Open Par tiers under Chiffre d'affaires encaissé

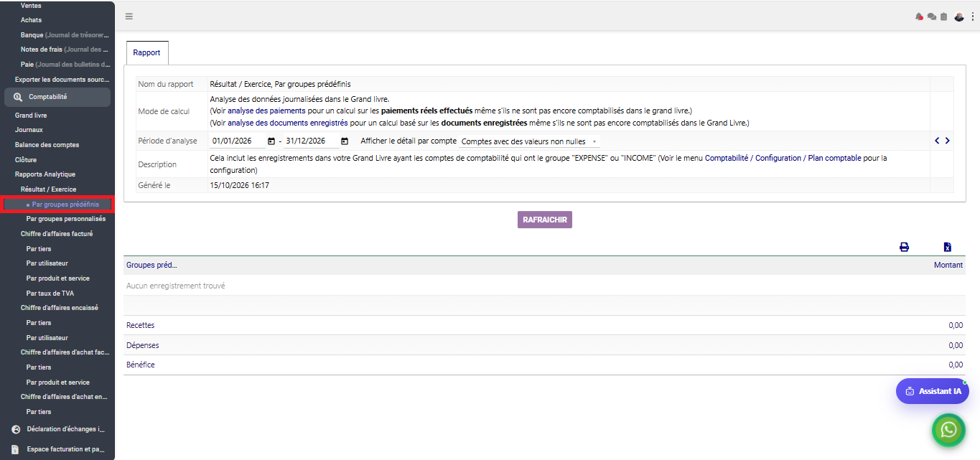(x=39, y=323)
